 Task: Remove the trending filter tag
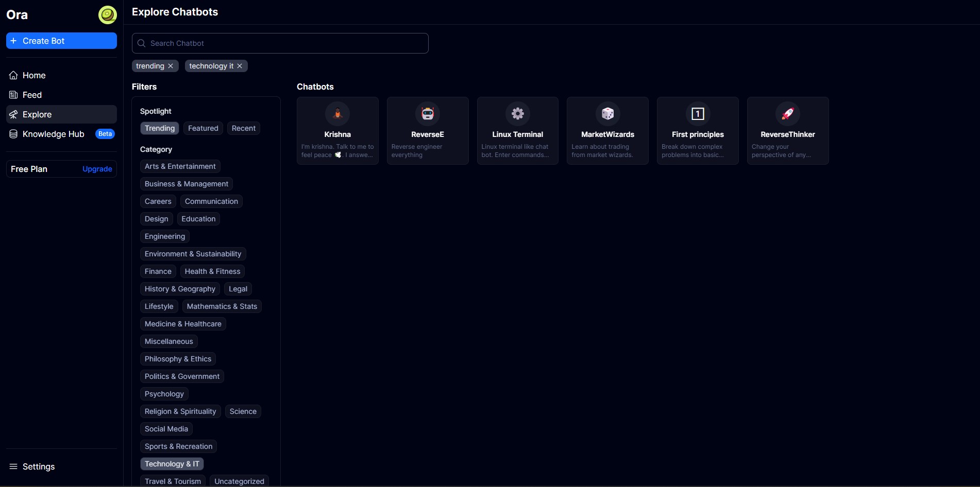pyautogui.click(x=171, y=66)
